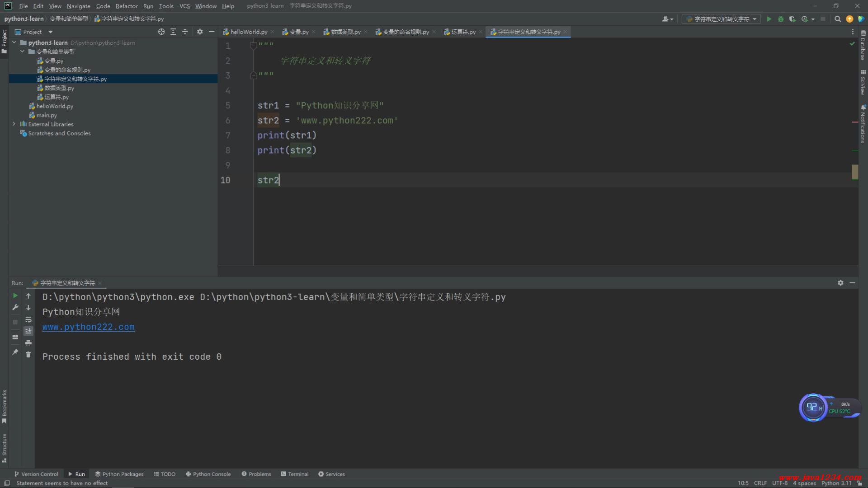Rerun program using Run panel play icon

pyautogui.click(x=15, y=296)
